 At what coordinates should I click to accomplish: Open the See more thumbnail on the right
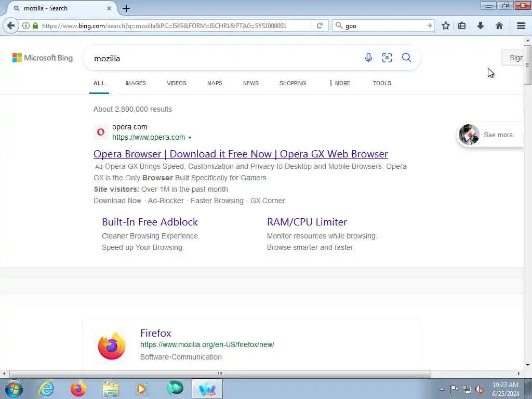[469, 135]
